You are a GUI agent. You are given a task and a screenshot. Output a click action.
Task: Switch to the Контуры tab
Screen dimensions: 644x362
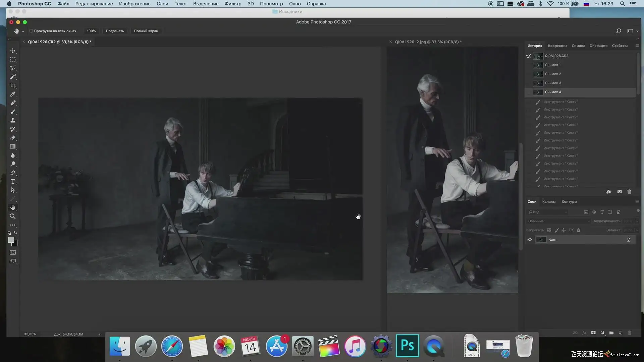pos(569,201)
